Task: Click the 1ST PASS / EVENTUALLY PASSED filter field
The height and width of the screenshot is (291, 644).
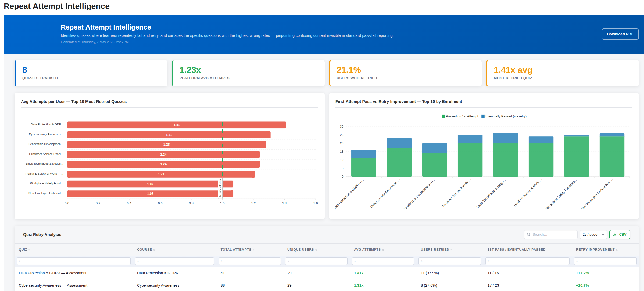Action: 527,261
